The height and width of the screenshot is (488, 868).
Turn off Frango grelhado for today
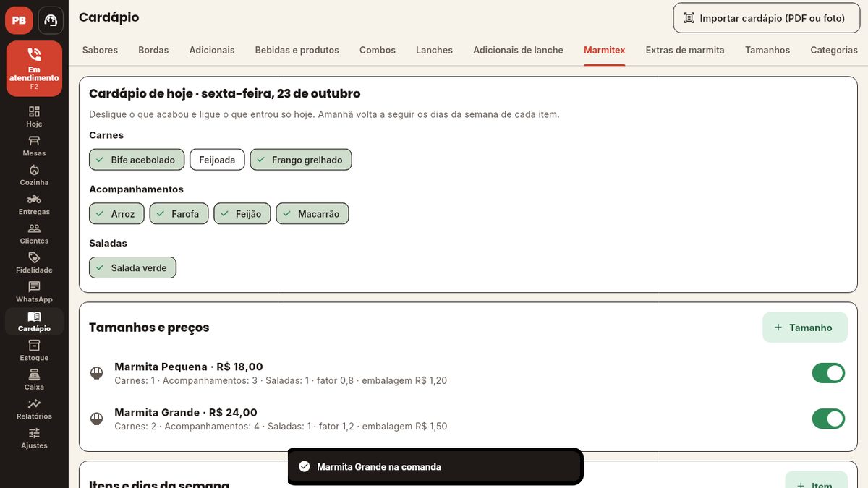pos(301,160)
